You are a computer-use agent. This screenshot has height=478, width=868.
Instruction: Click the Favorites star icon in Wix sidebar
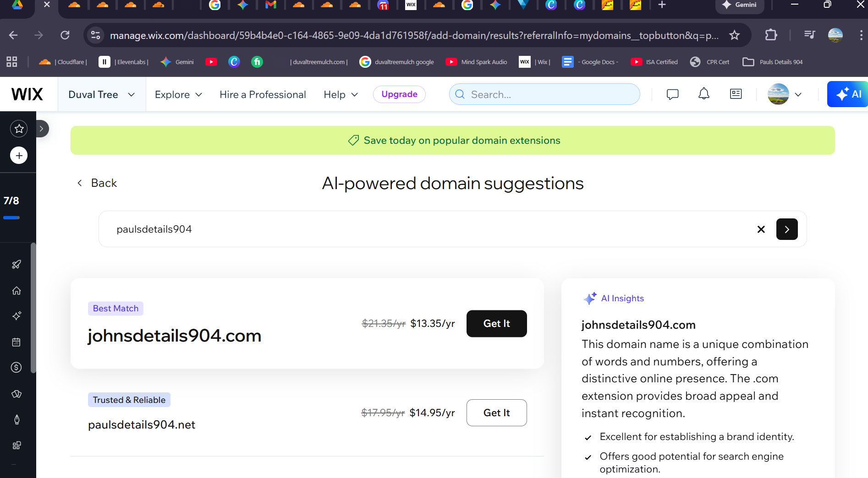tap(19, 129)
